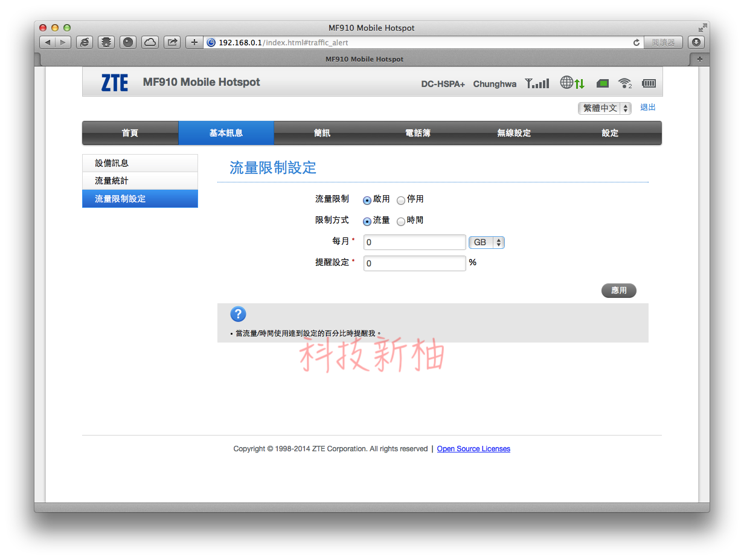Open the Open Source Licenses link
The width and height of the screenshot is (744, 560).
(473, 449)
